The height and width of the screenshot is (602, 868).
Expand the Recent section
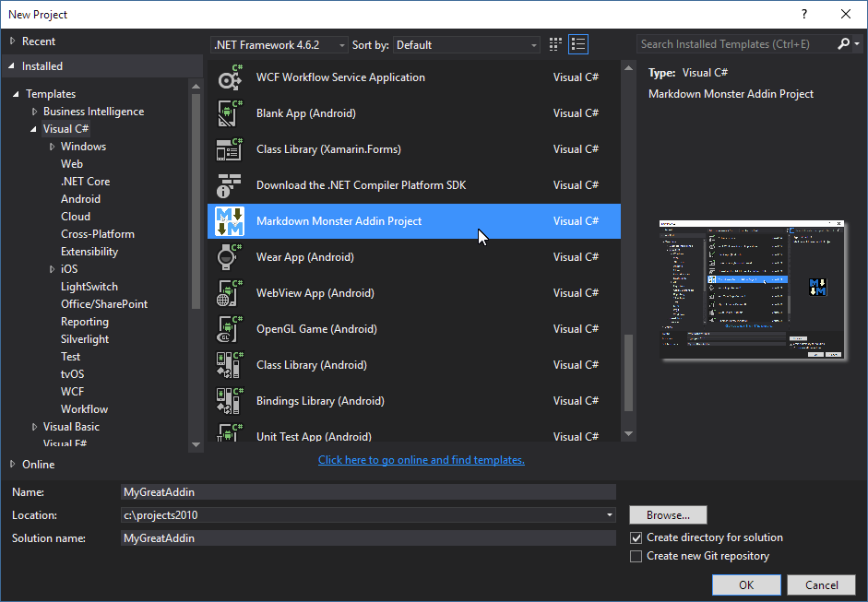click(12, 41)
